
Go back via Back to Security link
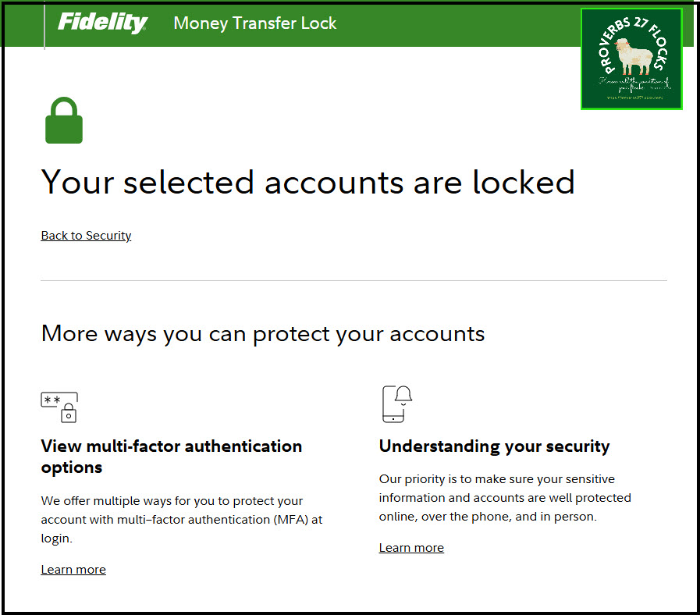pyautogui.click(x=86, y=236)
